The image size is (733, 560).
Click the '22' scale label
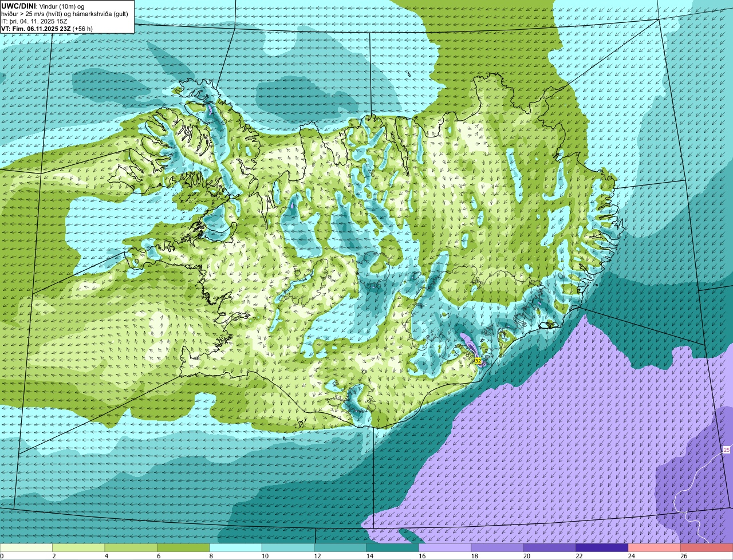(x=578, y=556)
